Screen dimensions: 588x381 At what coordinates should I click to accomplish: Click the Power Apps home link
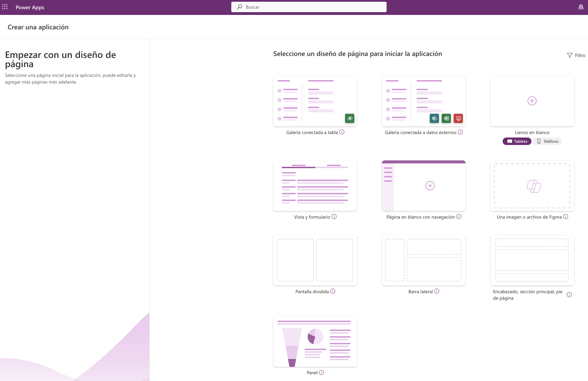click(x=30, y=7)
